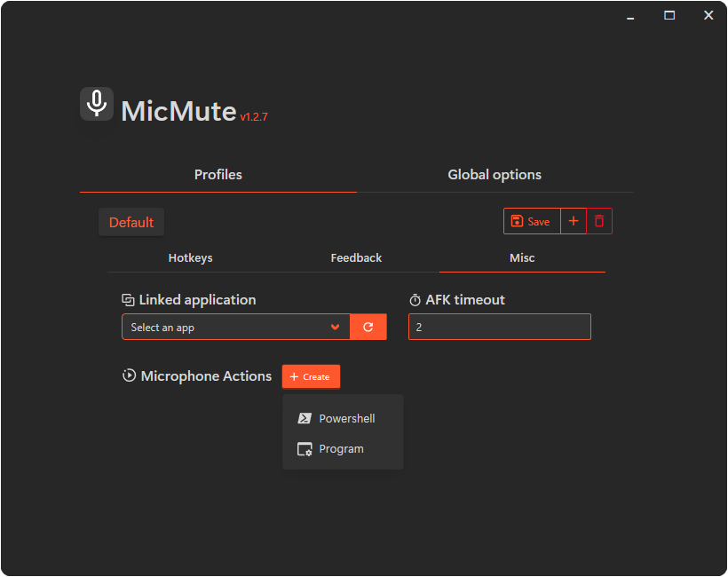Choose Powershell from the create menu

[343, 419]
